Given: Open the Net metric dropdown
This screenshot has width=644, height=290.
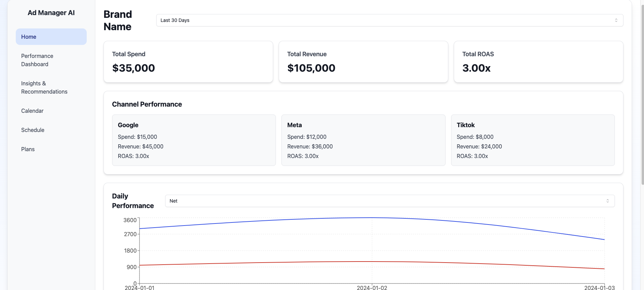Looking at the screenshot, I should tap(390, 201).
